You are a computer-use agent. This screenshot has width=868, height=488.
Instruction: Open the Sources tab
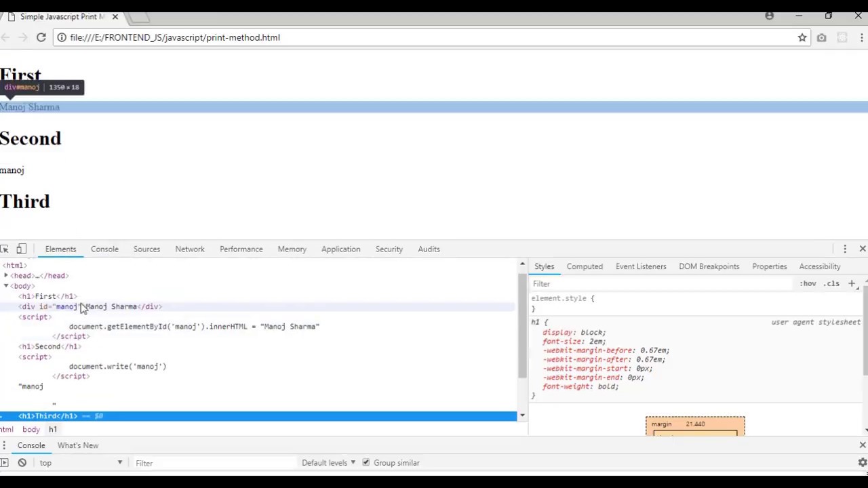[x=146, y=249]
